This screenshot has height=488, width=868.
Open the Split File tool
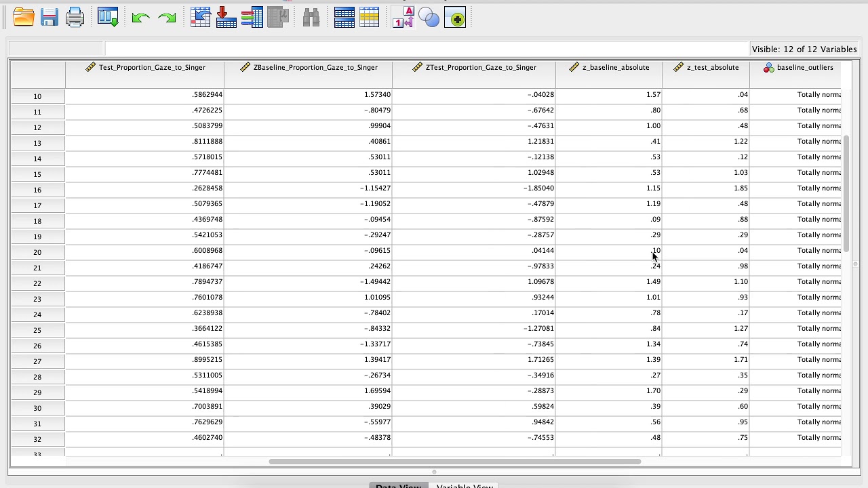(x=344, y=18)
